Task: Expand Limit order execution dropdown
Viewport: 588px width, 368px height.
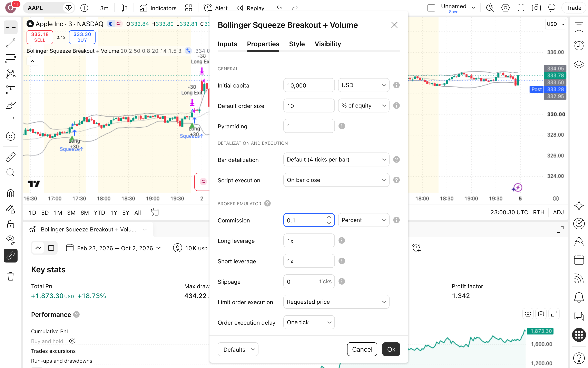Action: 336,302
